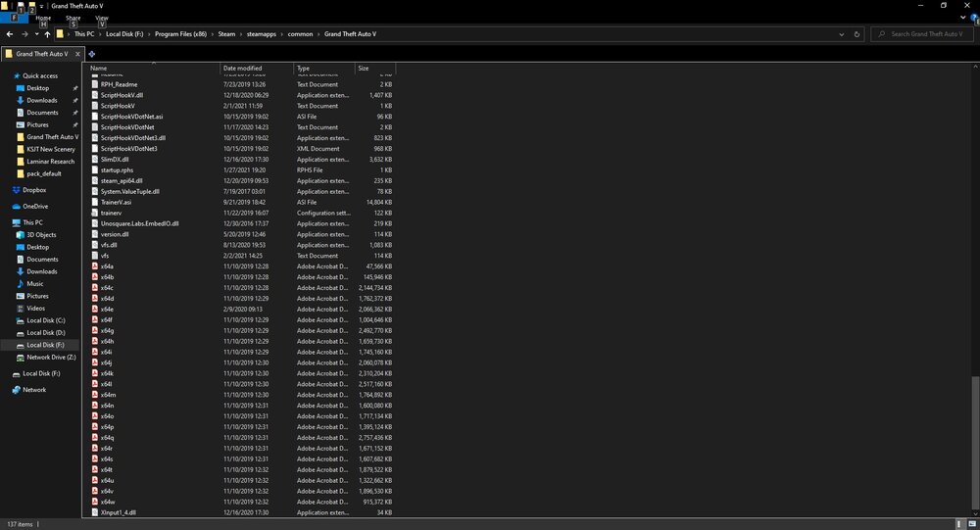Click the Forward navigation arrow

pyautogui.click(x=24, y=34)
